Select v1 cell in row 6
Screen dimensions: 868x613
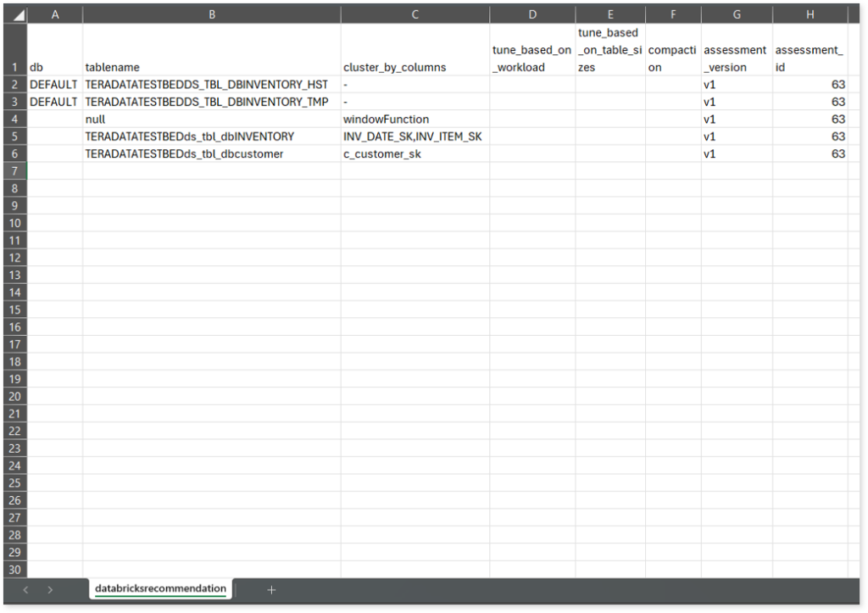pos(737,153)
